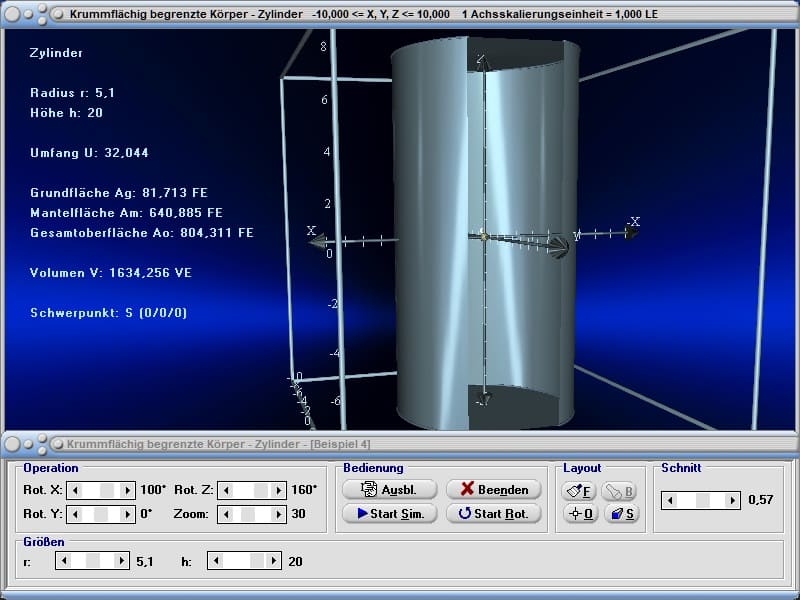This screenshot has height=600, width=800.
Task: Click the 'Höhe h: 20' readout
Action: click(66, 113)
